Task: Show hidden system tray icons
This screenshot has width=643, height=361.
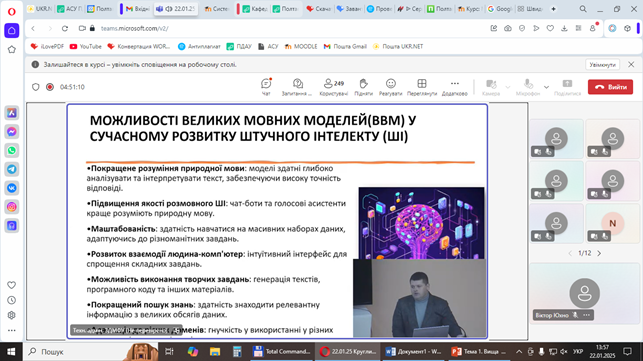Action: tap(519, 352)
